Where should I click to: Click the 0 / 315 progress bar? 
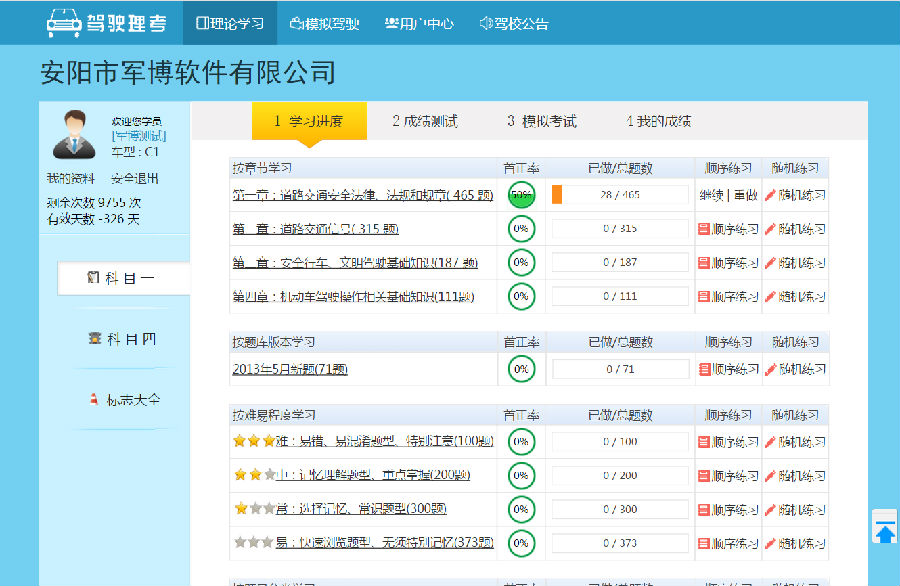[x=620, y=228]
